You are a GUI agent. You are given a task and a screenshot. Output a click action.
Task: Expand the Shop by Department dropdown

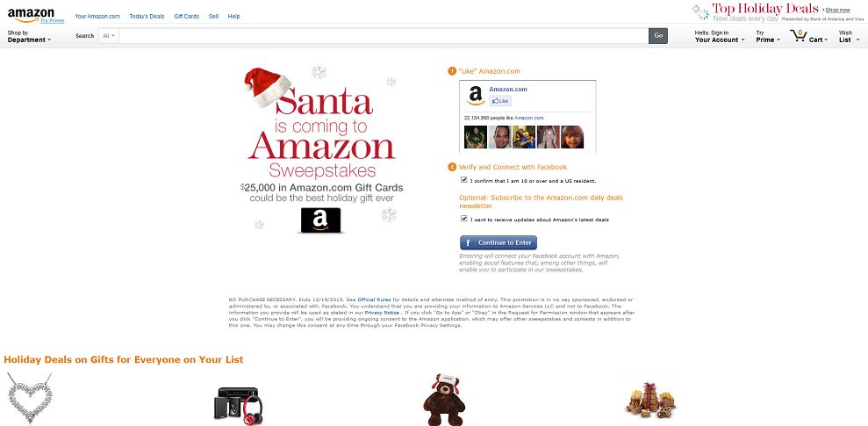pos(29,37)
